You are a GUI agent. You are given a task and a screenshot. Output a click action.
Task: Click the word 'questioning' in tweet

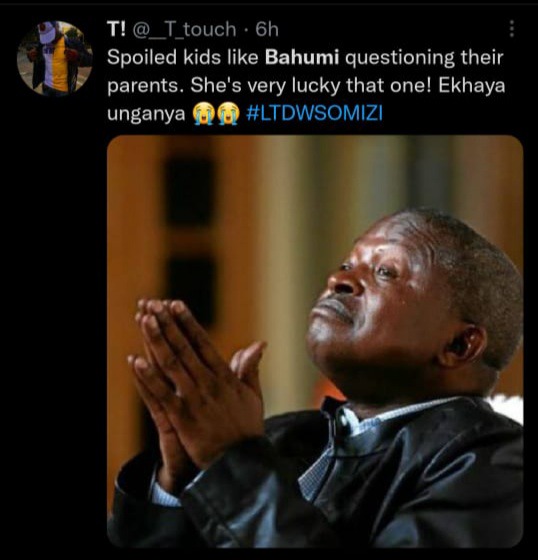400,58
